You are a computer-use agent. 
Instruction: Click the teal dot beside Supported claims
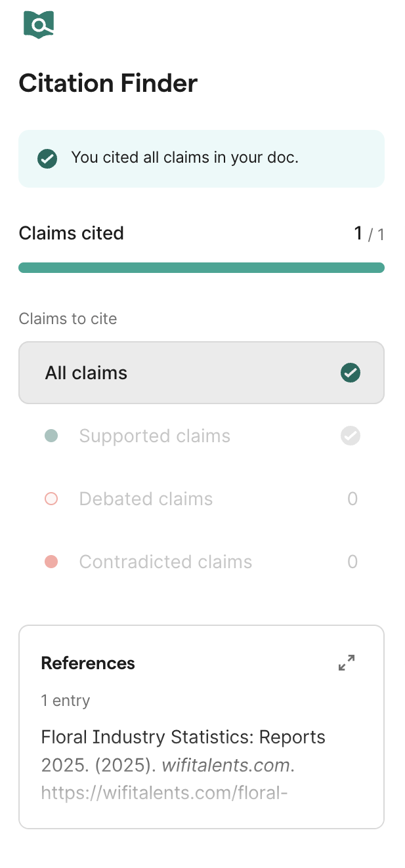(x=51, y=436)
